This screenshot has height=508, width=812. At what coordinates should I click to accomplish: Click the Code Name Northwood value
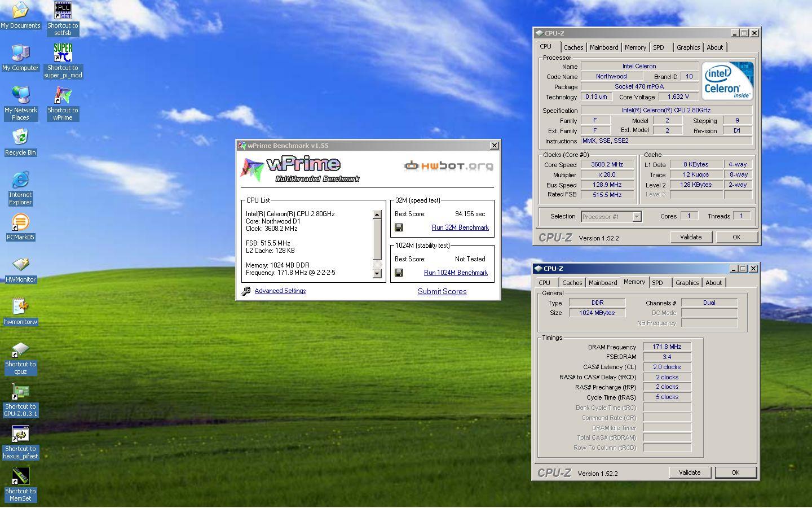(x=611, y=77)
